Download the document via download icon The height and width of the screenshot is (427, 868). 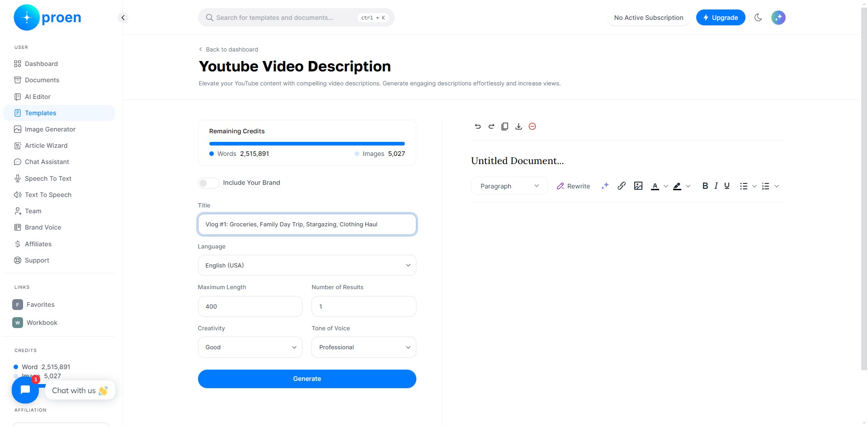(519, 127)
